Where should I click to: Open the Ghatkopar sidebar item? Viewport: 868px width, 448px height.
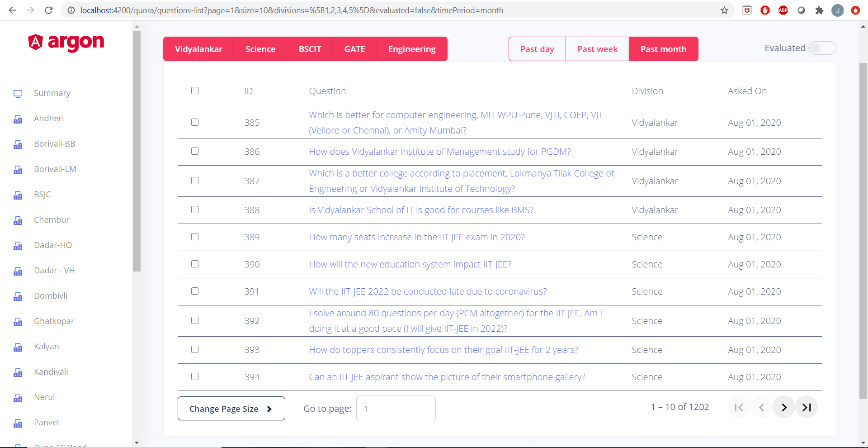click(x=54, y=321)
